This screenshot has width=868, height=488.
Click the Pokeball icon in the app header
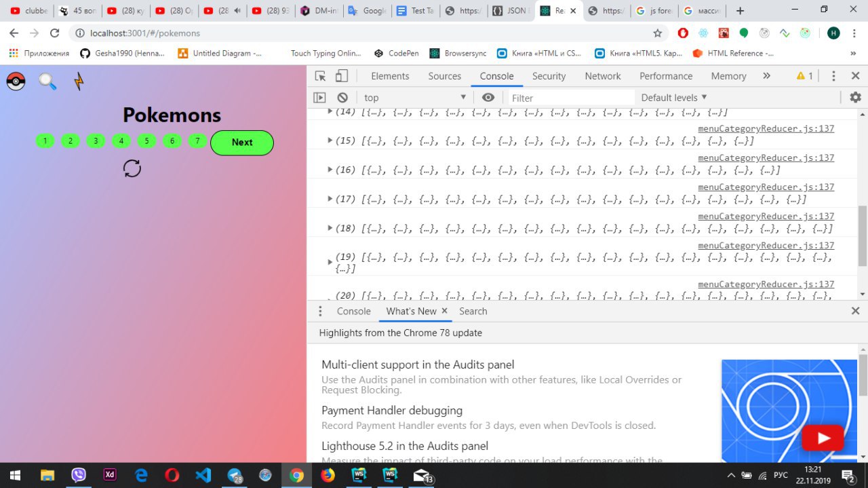coord(16,81)
